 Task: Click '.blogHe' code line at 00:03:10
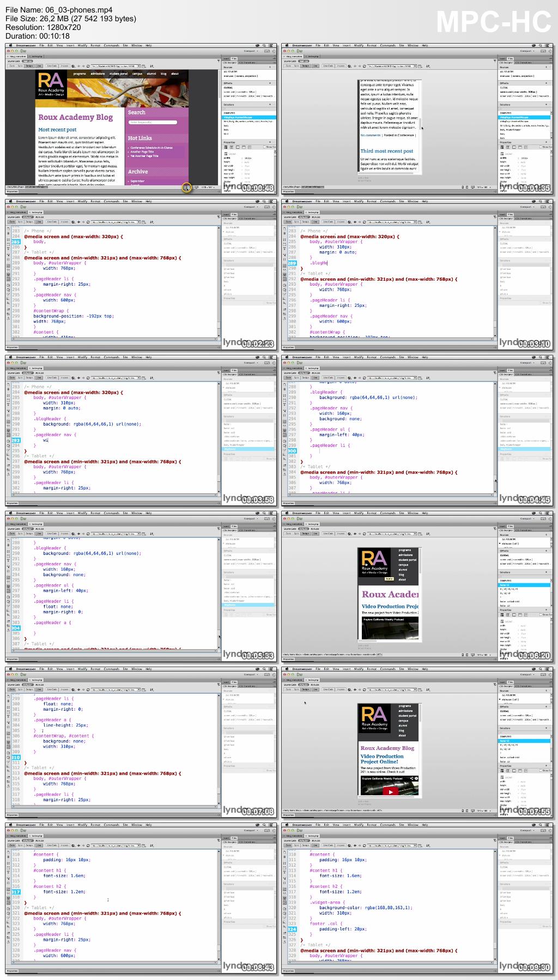(319, 263)
